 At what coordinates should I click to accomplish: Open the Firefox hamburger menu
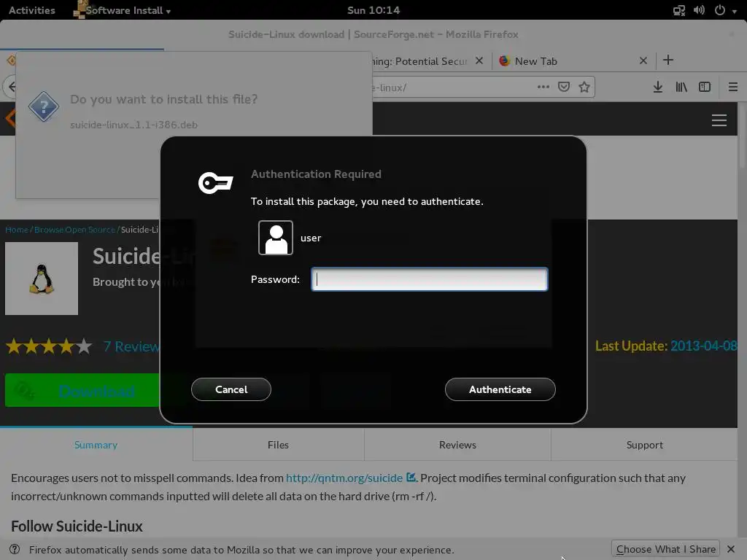coord(732,87)
